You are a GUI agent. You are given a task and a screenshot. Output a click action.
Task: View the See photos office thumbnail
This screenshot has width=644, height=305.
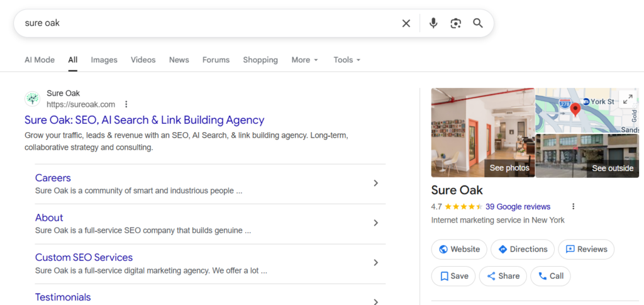[x=482, y=133]
